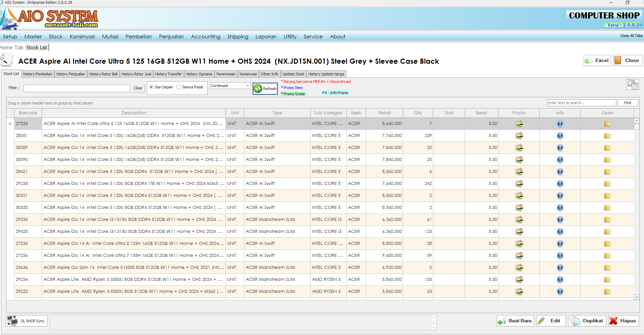Open the Stock menu
Image resolution: width=644 pixels, height=335 pixels.
click(55, 36)
